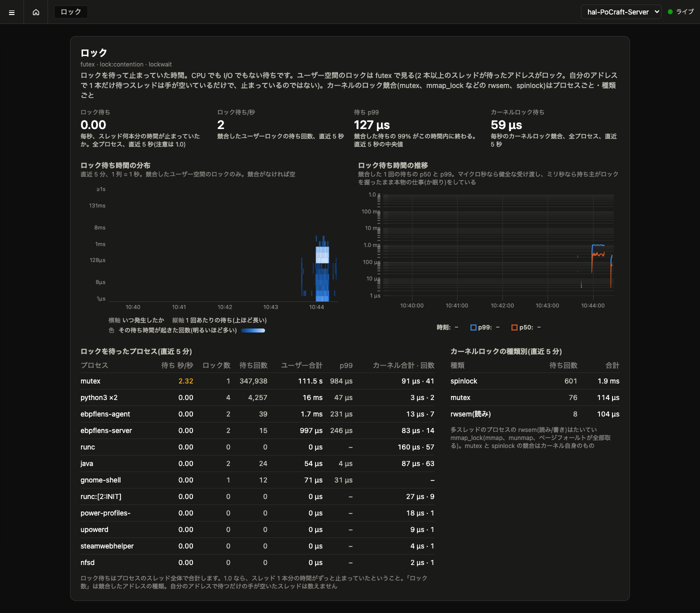
Task: Click the 1.9 ms spinlock total
Action: pyautogui.click(x=608, y=381)
